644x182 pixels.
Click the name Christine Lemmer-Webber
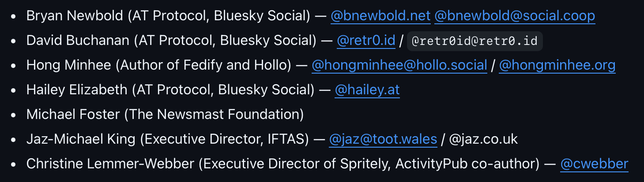(110, 164)
